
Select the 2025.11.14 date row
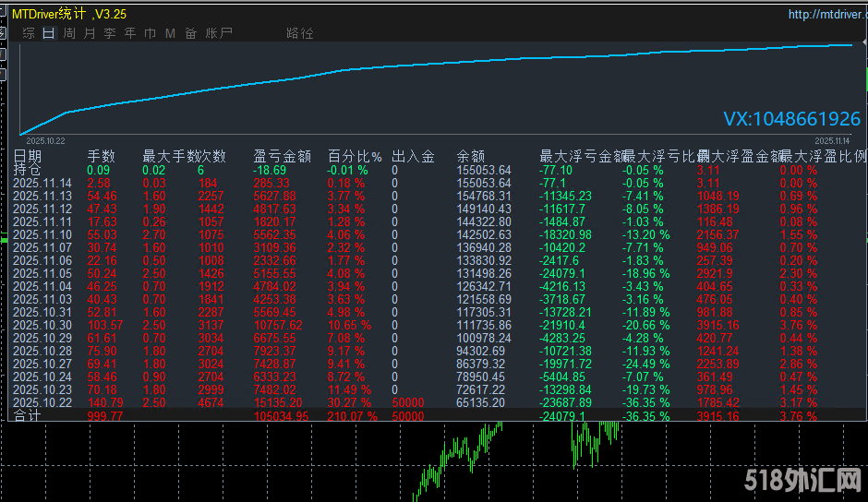click(42, 184)
